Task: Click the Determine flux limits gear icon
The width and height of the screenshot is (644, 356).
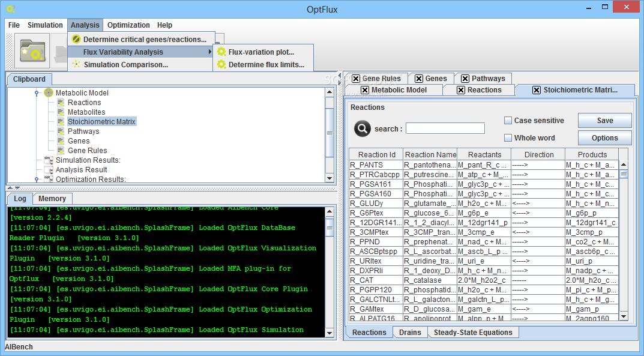Action: (221, 64)
